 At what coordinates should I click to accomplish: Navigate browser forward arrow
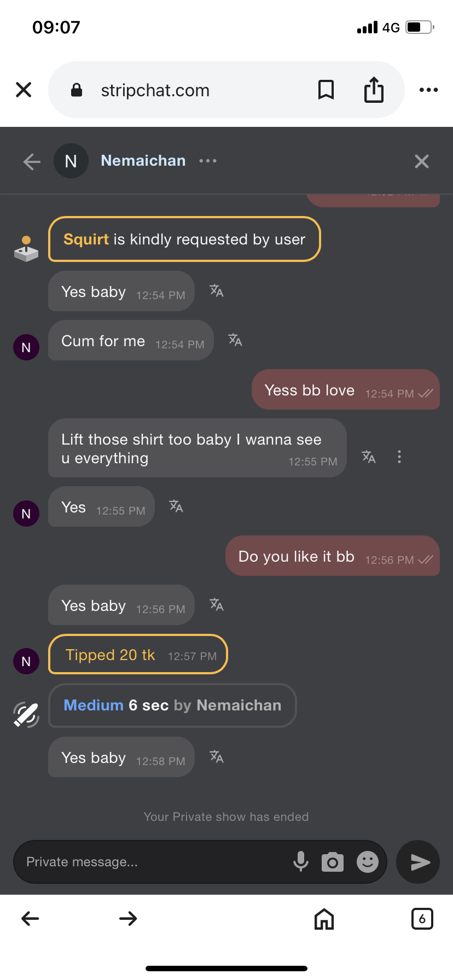(x=128, y=919)
